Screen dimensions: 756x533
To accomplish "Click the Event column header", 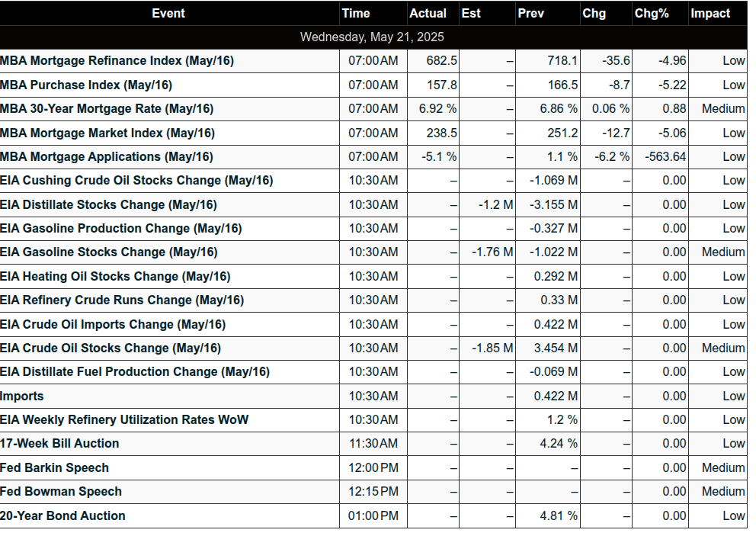I will pos(168,13).
